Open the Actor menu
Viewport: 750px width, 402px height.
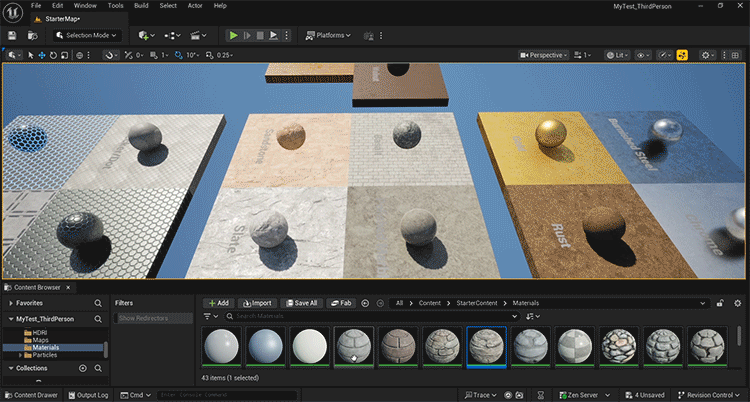coord(195,6)
